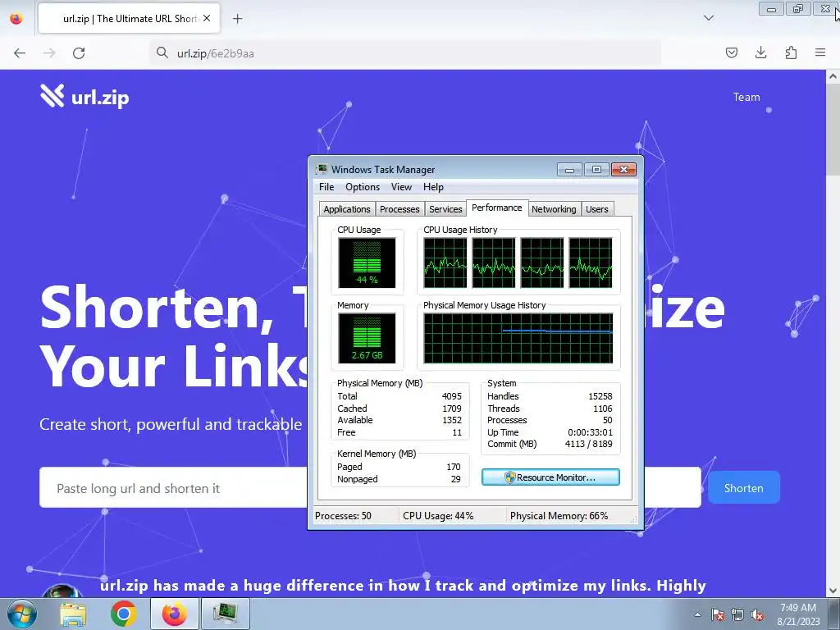Viewport: 840px width, 630px height.
Task: Click Physical Memory: 66% in status bar
Action: (559, 516)
